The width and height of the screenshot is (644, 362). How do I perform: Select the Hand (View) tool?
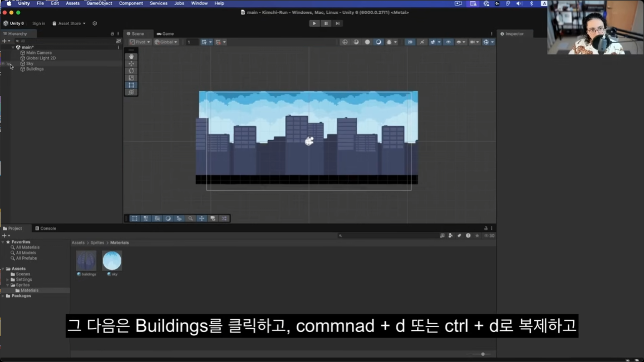coord(131,57)
